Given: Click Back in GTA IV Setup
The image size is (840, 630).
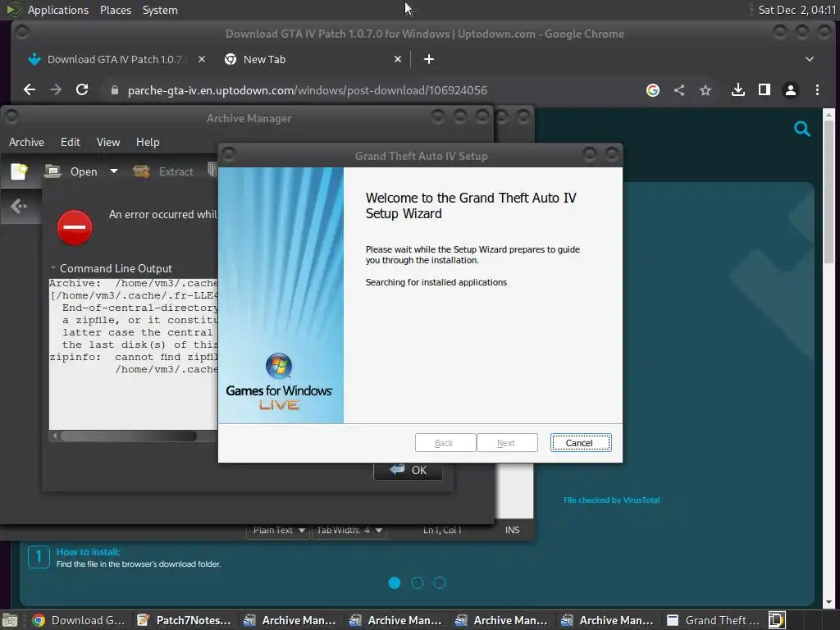Looking at the screenshot, I should (445, 442).
